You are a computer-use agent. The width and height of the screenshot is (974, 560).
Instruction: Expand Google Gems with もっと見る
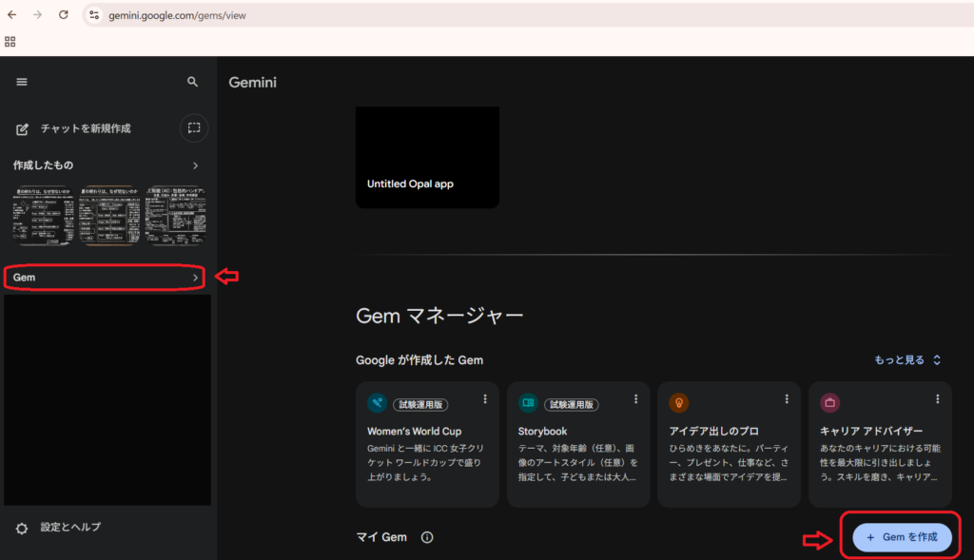(x=907, y=359)
